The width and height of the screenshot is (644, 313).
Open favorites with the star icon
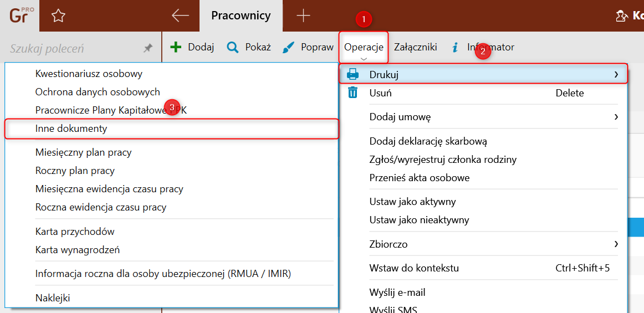[x=58, y=16]
